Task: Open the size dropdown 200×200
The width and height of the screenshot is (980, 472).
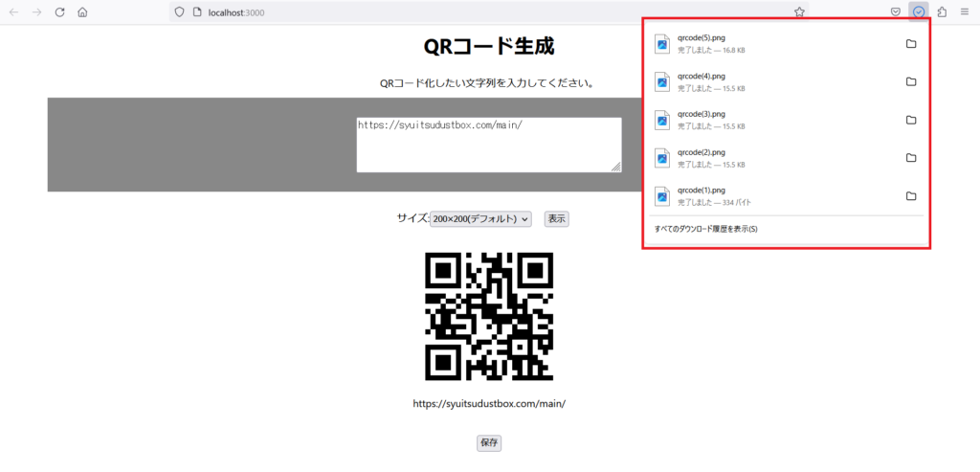Action: [480, 219]
